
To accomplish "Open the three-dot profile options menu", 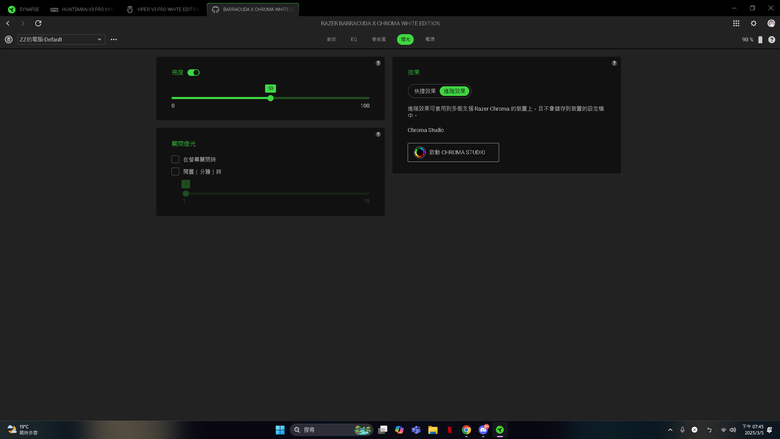I will (114, 39).
